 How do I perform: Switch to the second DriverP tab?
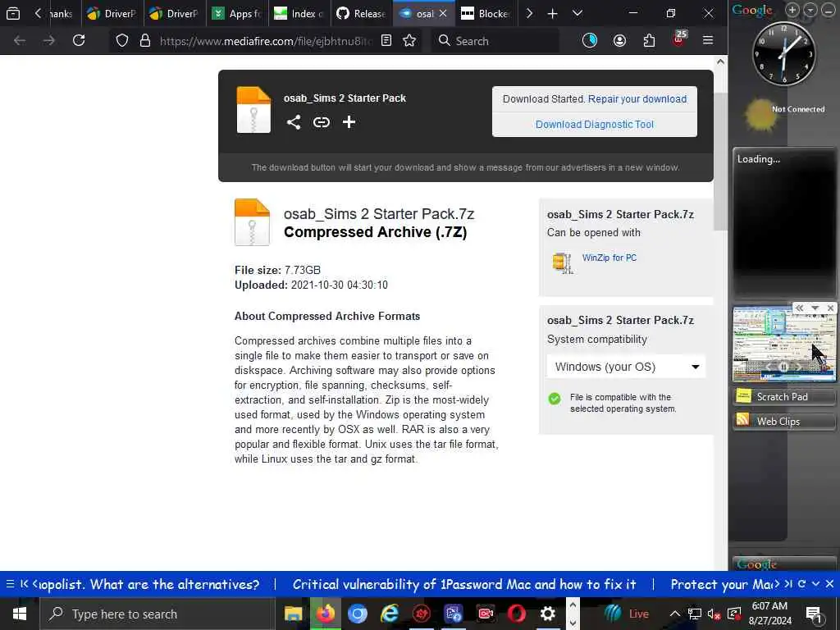pos(174,13)
